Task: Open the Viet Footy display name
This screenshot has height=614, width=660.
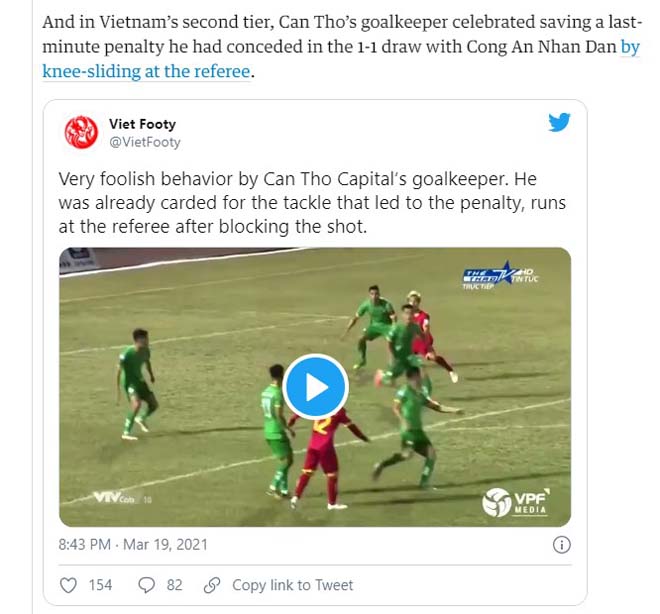Action: (142, 124)
